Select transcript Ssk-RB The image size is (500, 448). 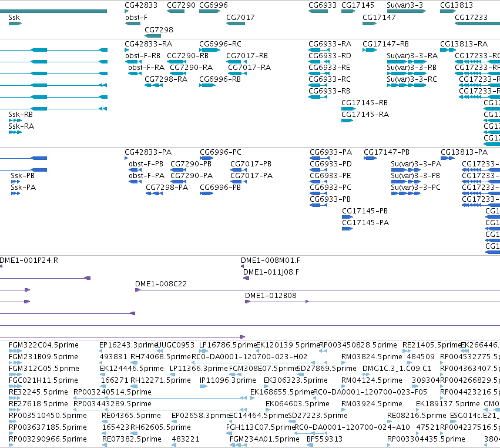(15, 121)
